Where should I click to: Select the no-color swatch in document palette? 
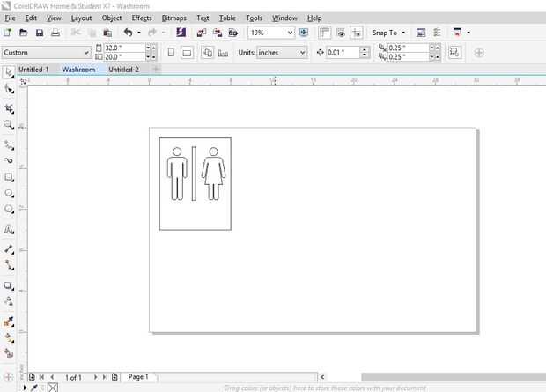pyautogui.click(x=53, y=387)
